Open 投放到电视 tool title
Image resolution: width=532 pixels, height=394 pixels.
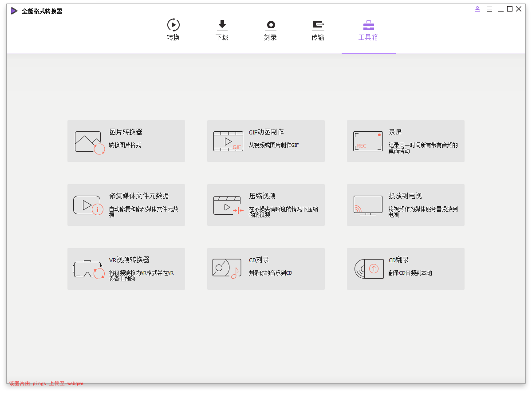406,196
